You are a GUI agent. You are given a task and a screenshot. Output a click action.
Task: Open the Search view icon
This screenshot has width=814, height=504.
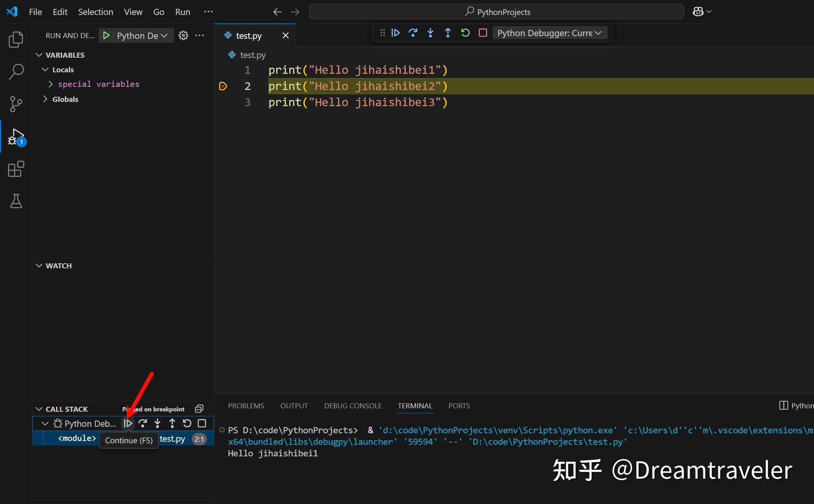tap(16, 72)
